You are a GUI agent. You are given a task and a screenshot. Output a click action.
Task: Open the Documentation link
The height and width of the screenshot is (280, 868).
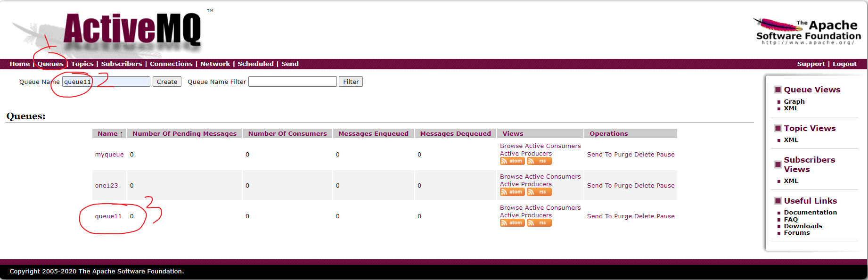coord(810,212)
